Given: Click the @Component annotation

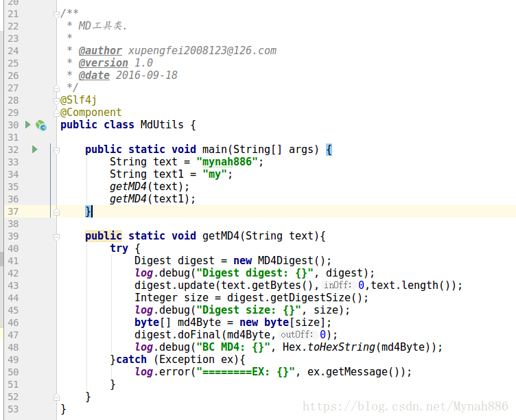Looking at the screenshot, I should (x=91, y=113).
